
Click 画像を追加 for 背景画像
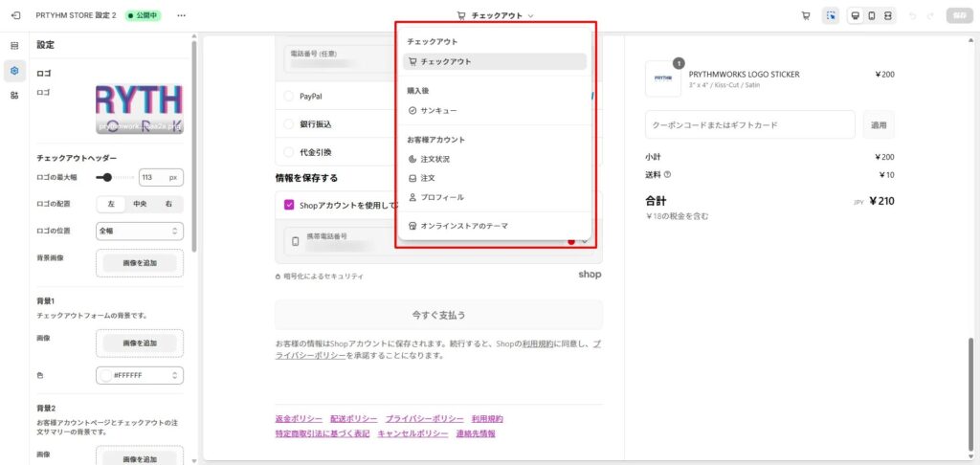[x=140, y=263]
